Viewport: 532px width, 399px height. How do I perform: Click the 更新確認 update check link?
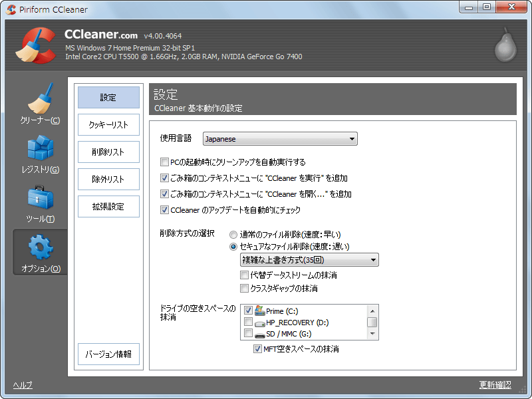point(495,385)
